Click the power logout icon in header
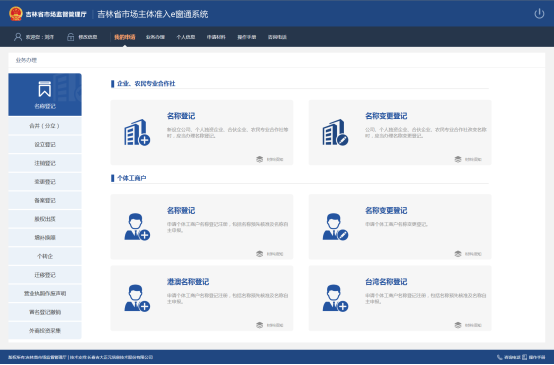554x365 pixels. pyautogui.click(x=539, y=14)
